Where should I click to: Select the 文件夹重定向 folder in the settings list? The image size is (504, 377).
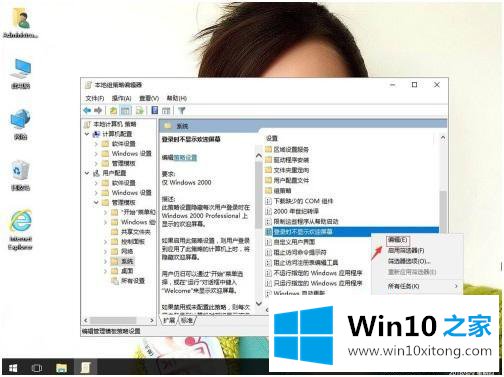(x=287, y=170)
